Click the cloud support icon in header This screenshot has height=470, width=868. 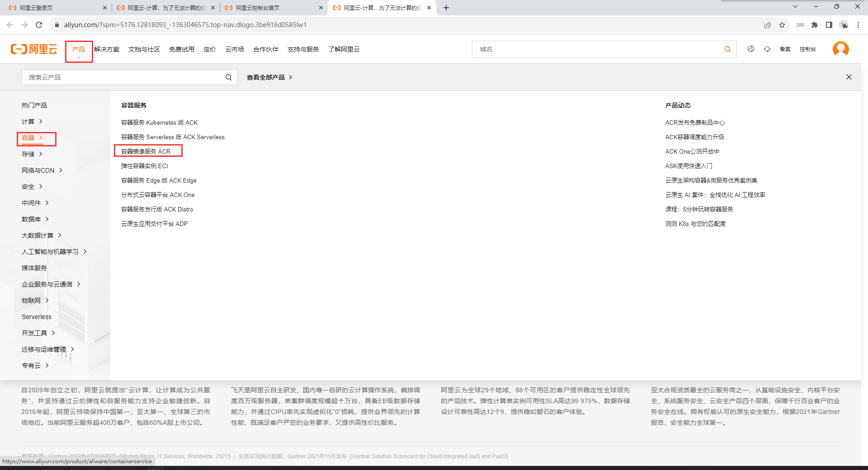767,49
